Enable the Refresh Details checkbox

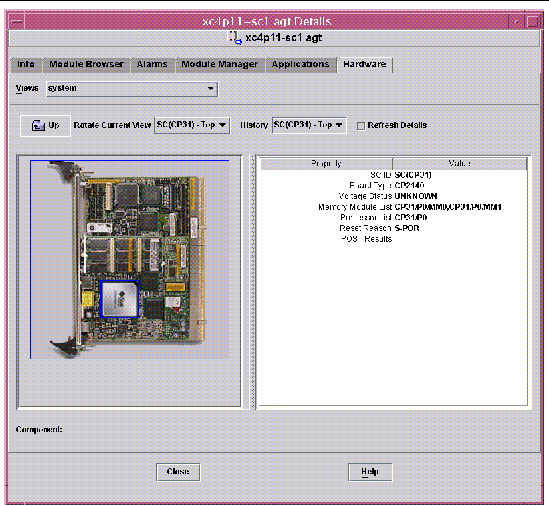pyautogui.click(x=361, y=126)
